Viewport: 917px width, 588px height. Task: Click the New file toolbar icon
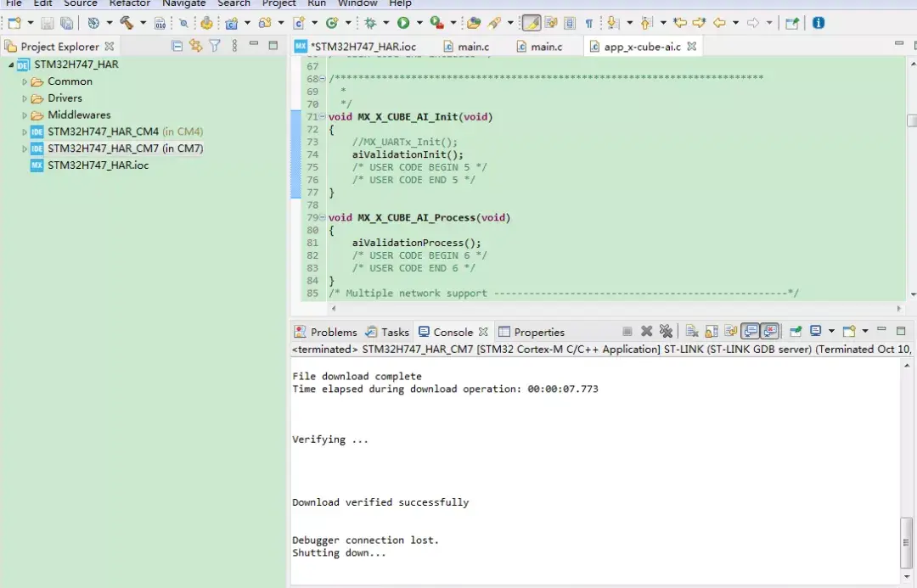[x=14, y=24]
